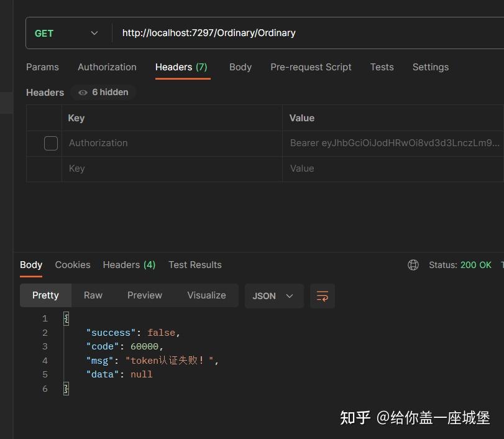Click the "code": 60000 line
Image resolution: width=504 pixels, height=439 pixels.
[x=125, y=346]
